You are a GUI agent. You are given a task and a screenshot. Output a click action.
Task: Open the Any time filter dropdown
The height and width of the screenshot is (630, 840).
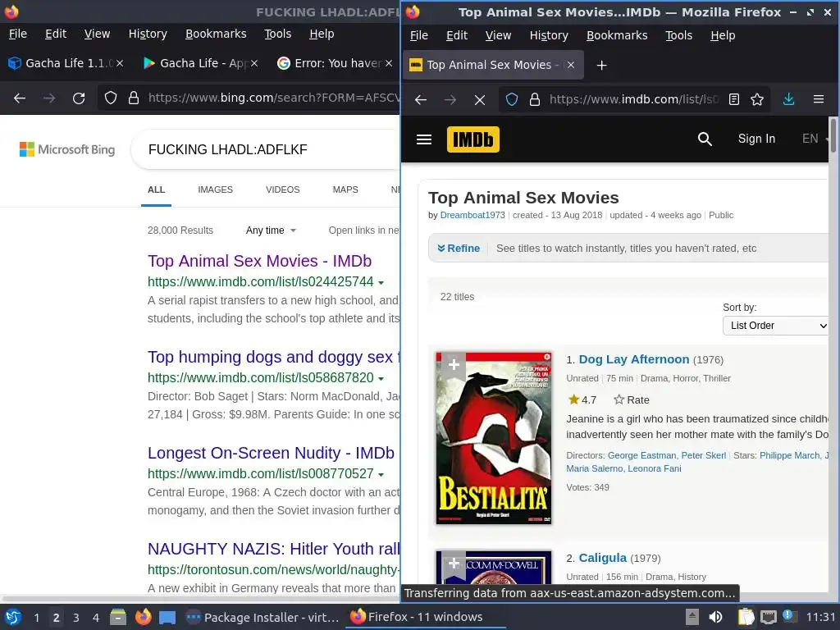click(x=271, y=231)
